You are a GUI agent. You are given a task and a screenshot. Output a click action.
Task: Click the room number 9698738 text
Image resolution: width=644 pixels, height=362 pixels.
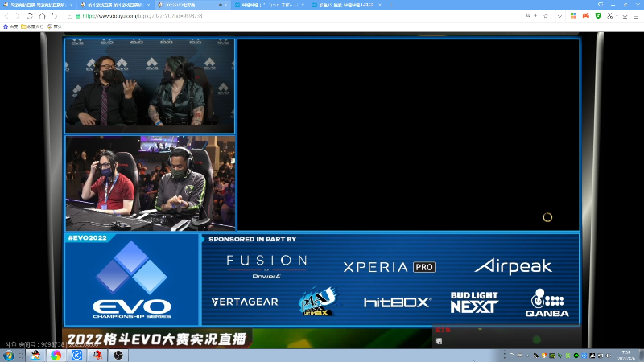point(52,345)
